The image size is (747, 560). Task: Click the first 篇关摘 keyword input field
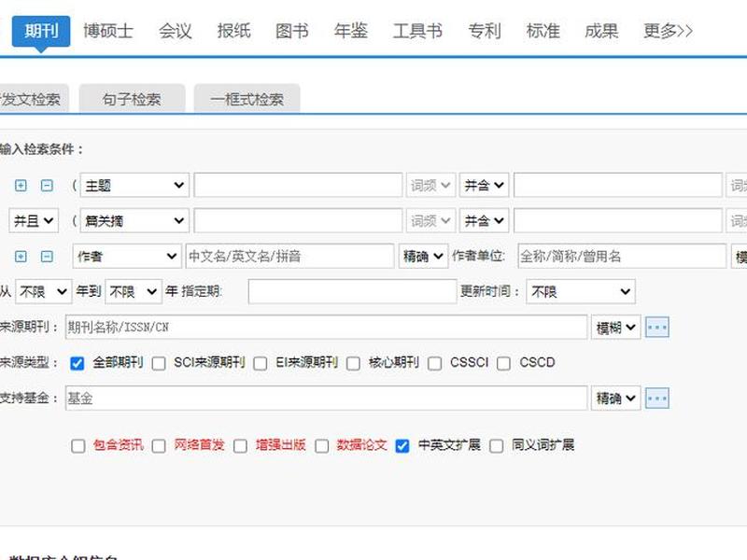(298, 220)
